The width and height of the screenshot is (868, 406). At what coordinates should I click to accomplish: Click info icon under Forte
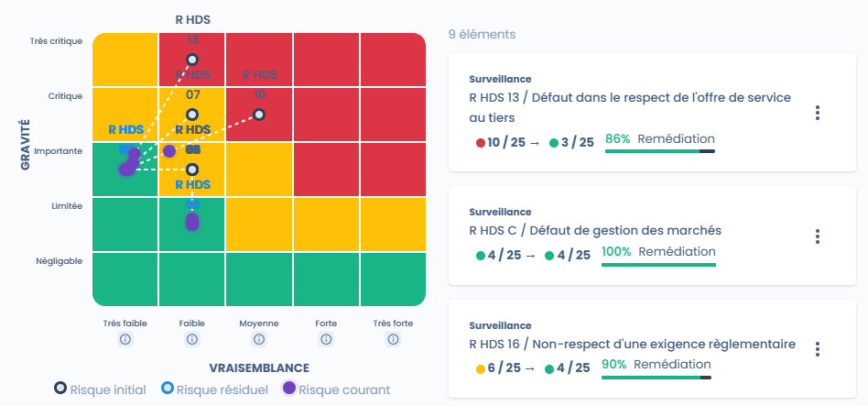(x=326, y=339)
